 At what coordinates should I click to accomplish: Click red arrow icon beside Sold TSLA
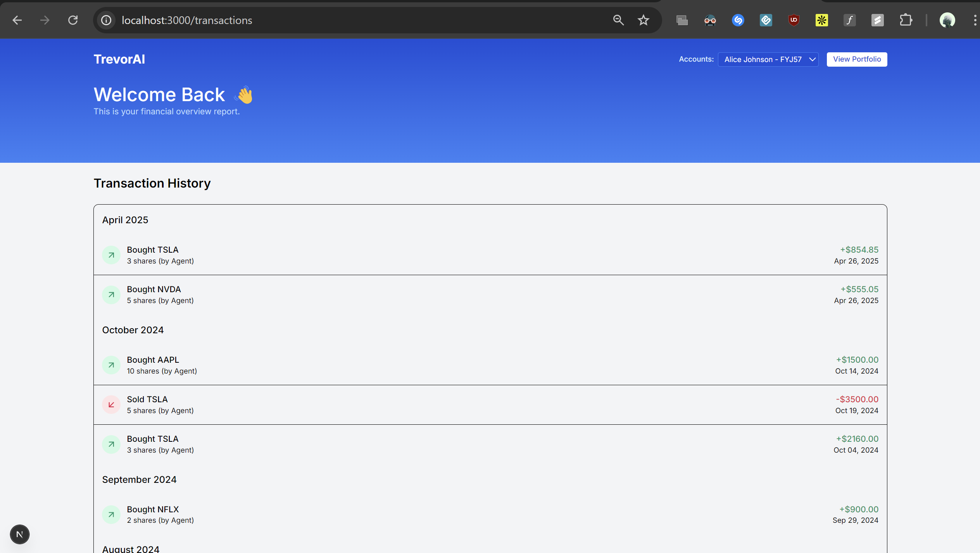pos(111,405)
